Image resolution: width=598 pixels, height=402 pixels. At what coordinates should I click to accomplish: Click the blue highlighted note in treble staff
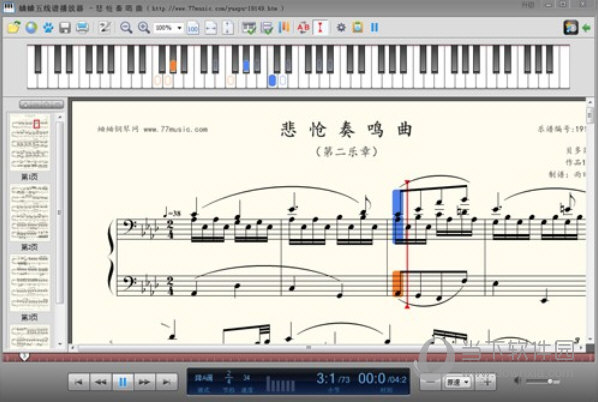pyautogui.click(x=397, y=216)
